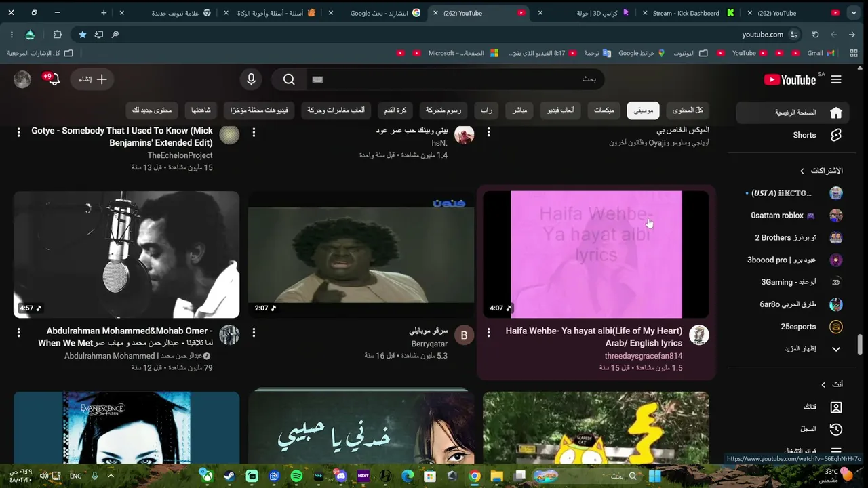Open YouTube notifications bell
Screen dimensions: 868x488
(53, 79)
